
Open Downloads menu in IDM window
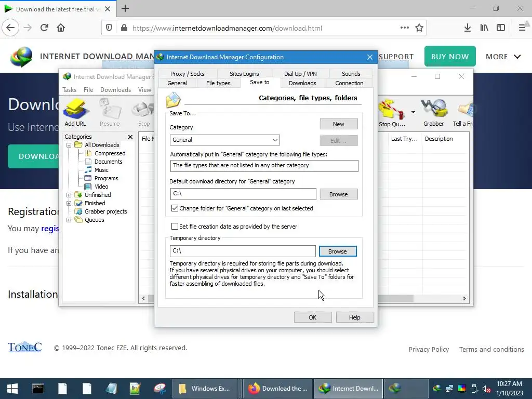(x=115, y=89)
